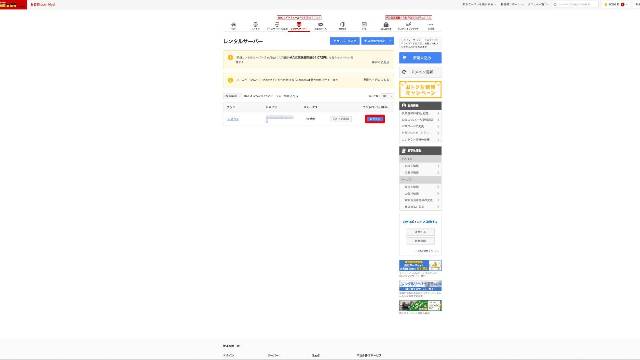Click the yellow campaign banner in sidebar
Screen dimensions: 640x360
(x=420, y=89)
